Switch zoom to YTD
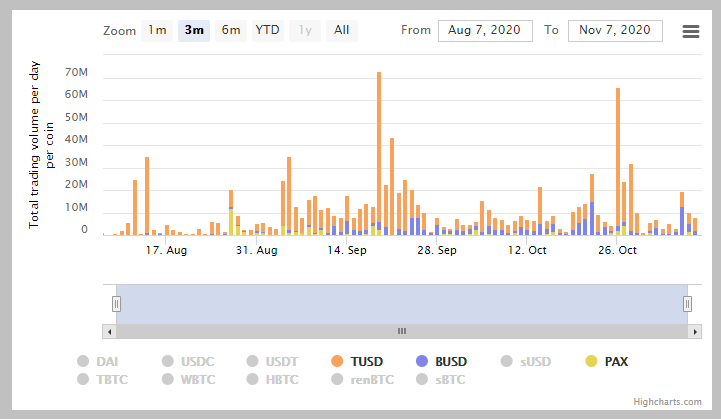 point(267,30)
